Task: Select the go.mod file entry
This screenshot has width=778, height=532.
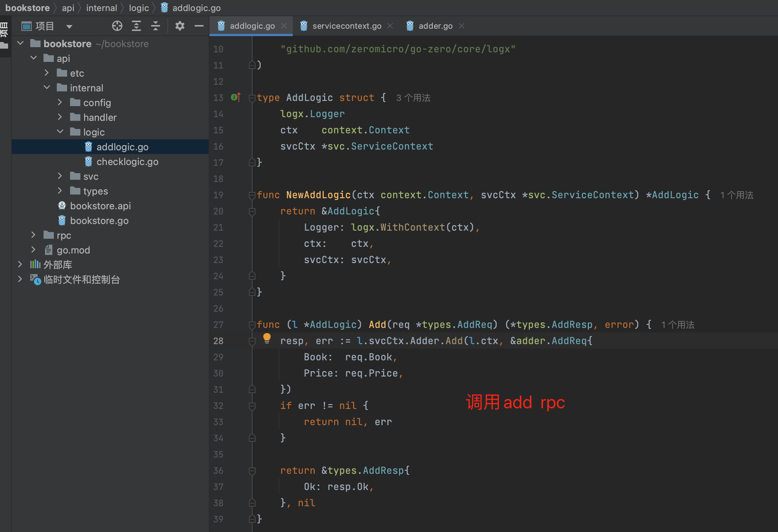Action: tap(110, 250)
